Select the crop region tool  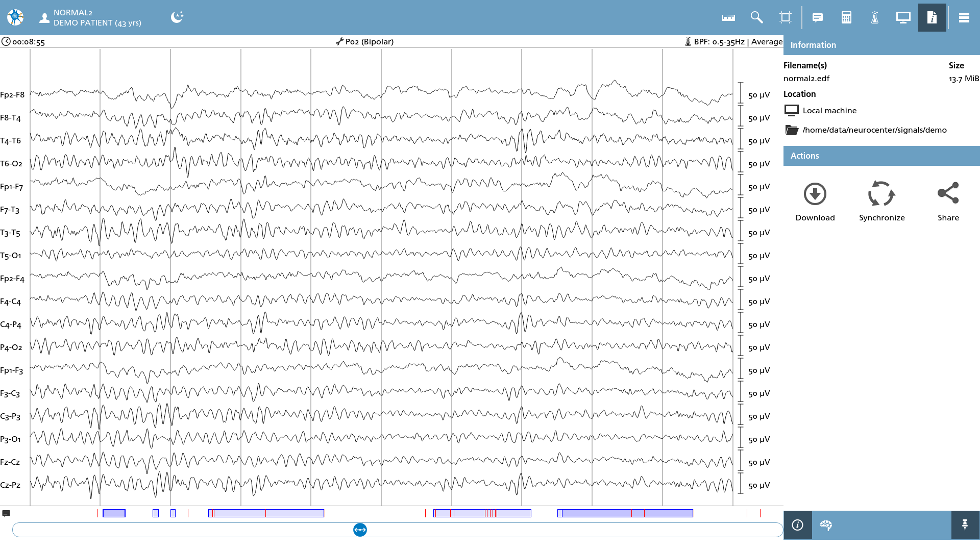click(786, 17)
